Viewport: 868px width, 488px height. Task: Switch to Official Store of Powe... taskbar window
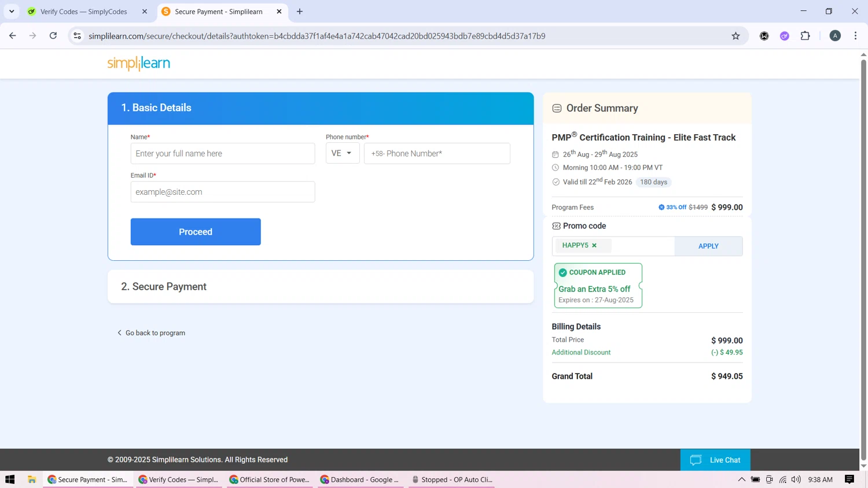coord(270,479)
